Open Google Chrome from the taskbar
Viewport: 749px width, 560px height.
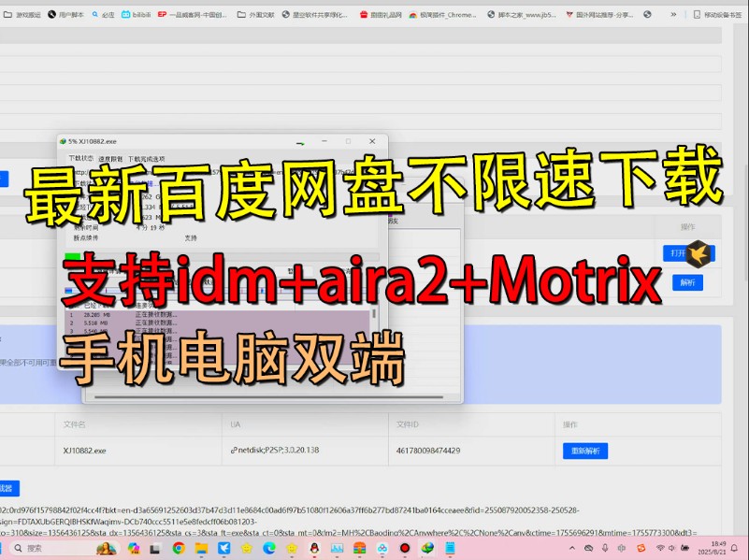point(180,549)
